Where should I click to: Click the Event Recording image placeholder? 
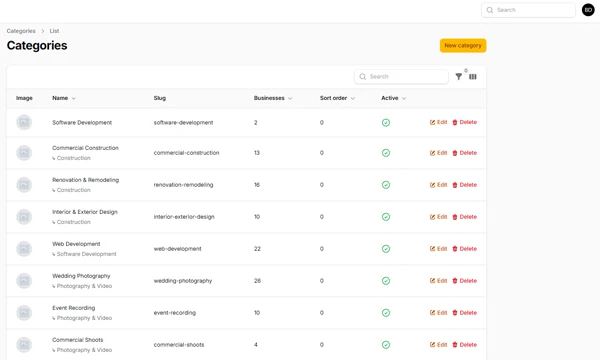tap(24, 313)
